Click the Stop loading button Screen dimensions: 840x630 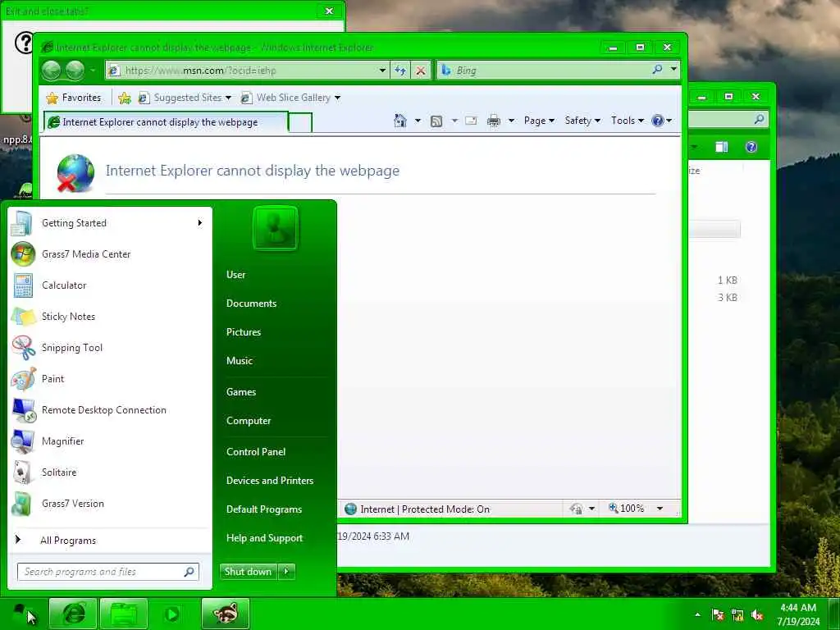[x=421, y=71]
